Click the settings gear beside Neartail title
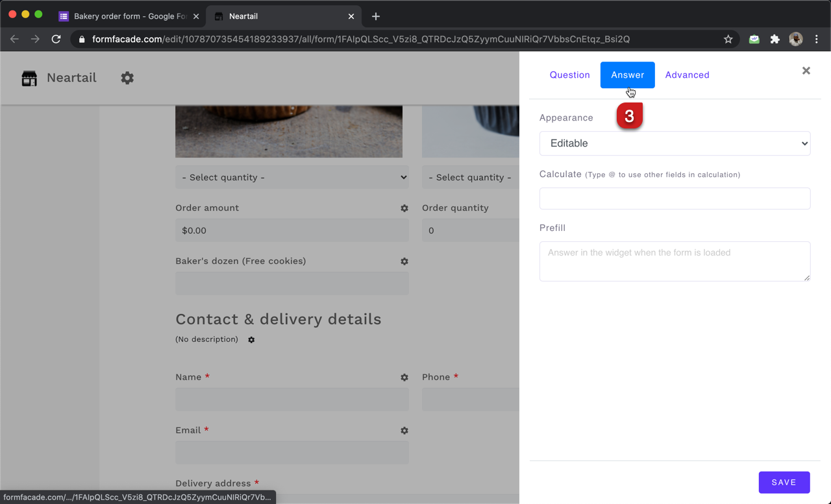 point(127,78)
